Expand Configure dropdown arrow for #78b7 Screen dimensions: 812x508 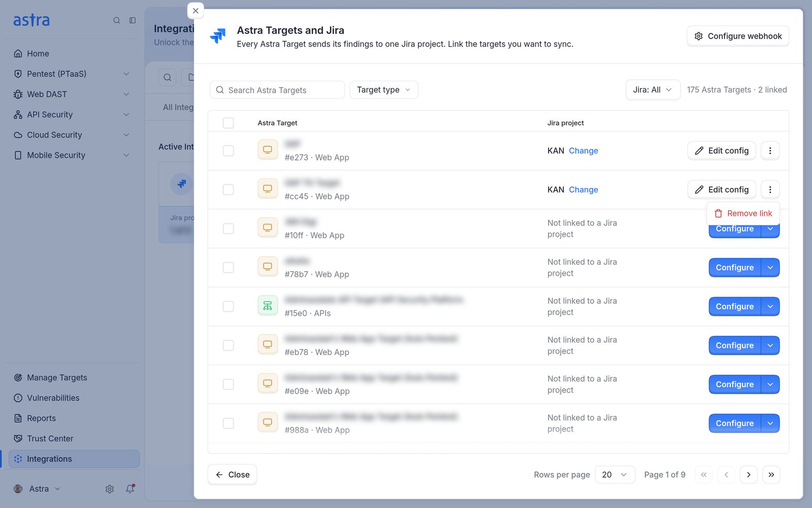pyautogui.click(x=770, y=267)
